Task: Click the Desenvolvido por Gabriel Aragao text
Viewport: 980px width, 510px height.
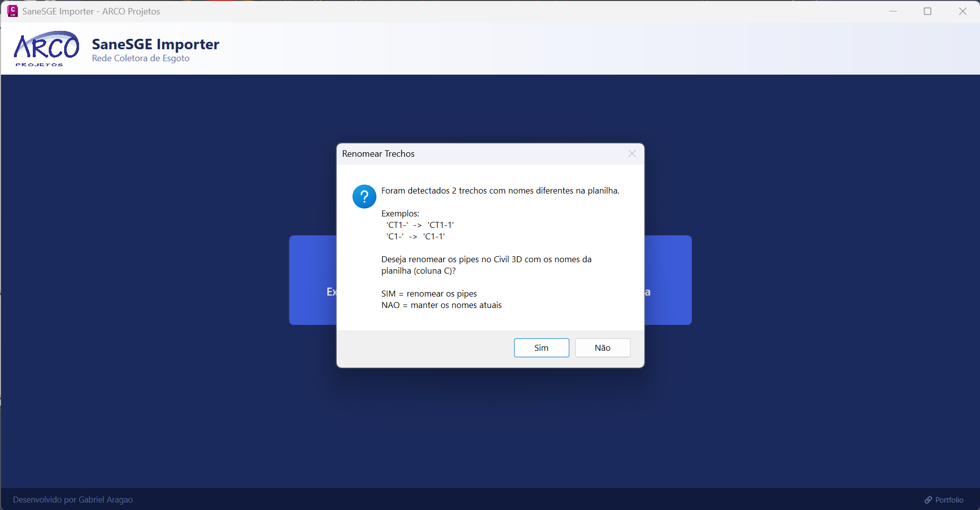Action: point(73,500)
